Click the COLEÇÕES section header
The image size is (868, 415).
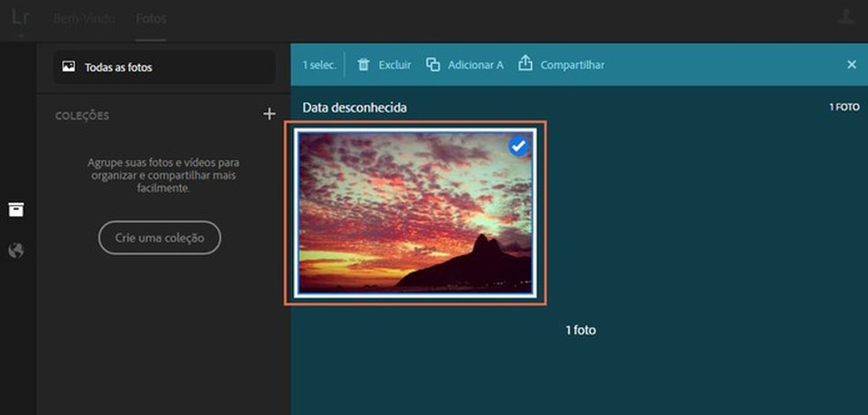(82, 116)
